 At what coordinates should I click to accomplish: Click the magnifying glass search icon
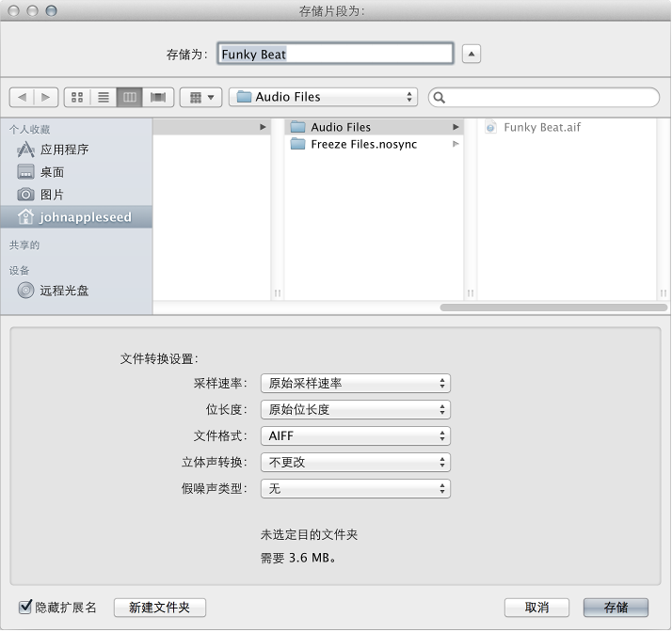(440, 98)
